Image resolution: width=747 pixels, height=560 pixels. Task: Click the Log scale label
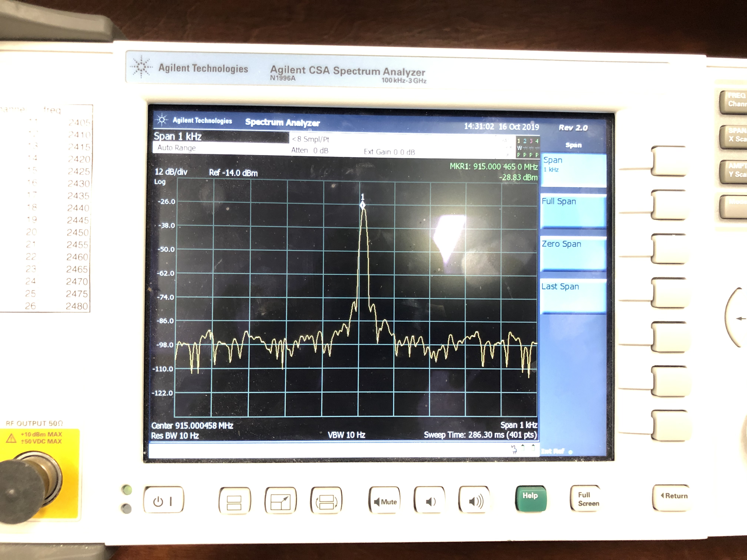(x=160, y=182)
